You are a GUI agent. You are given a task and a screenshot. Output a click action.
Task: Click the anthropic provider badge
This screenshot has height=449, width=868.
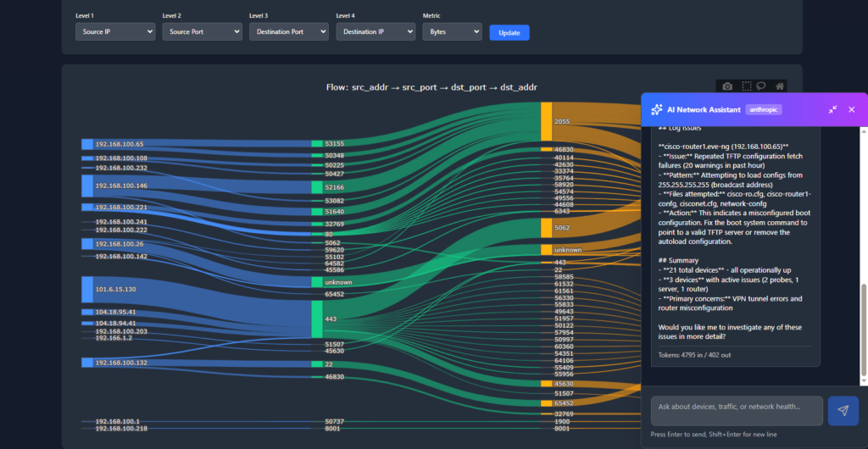pyautogui.click(x=762, y=109)
